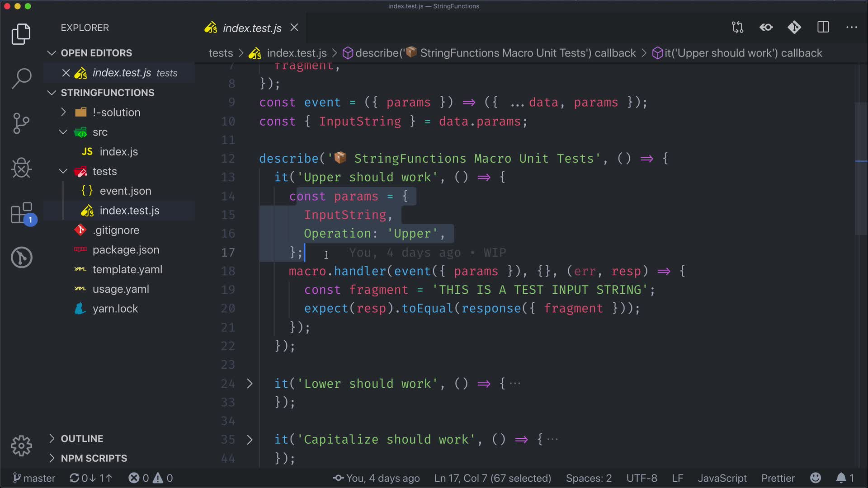Click the master branch in status bar
This screenshot has height=488, width=868.
click(34, 478)
